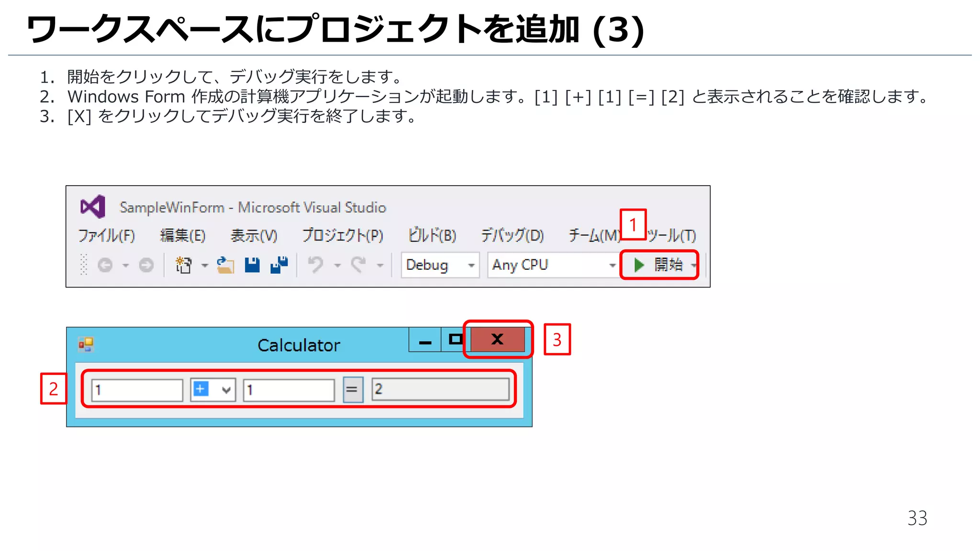Click the = equals button in Calculator

pyautogui.click(x=353, y=389)
